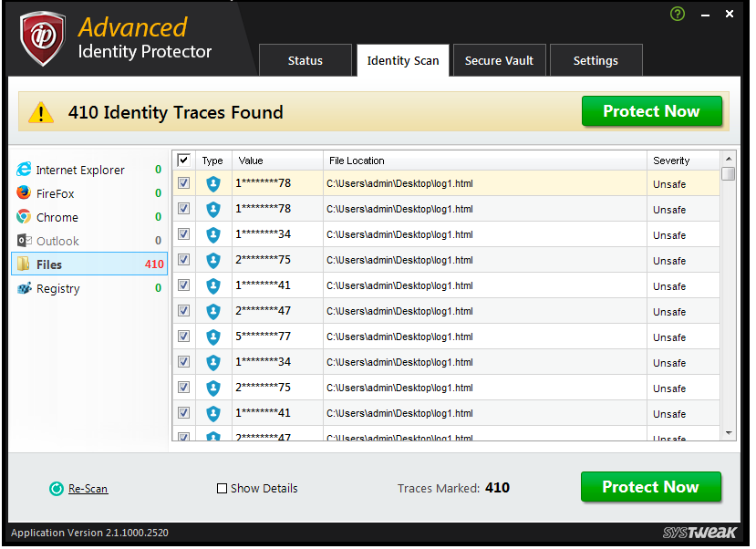Image resolution: width=756 pixels, height=549 pixels.
Task: Close the Advanced Identity Protector window
Action: [730, 14]
